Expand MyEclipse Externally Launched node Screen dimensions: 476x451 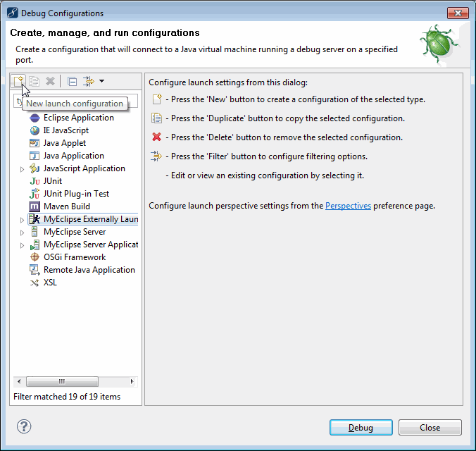click(23, 220)
